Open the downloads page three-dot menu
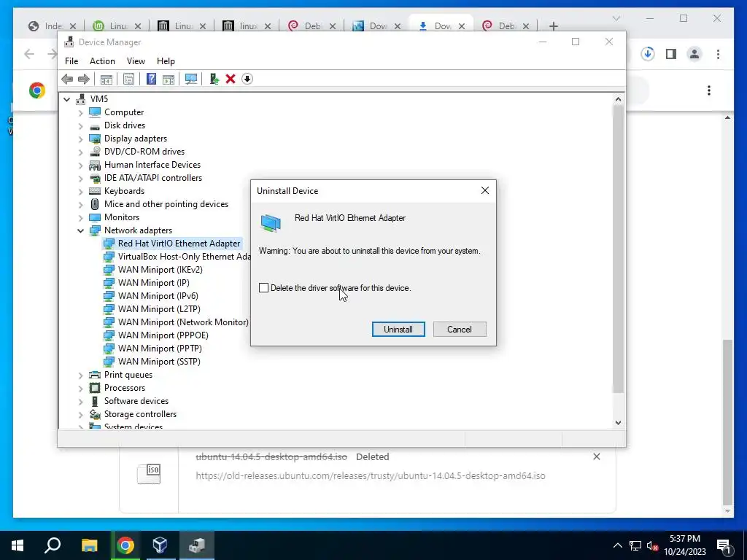 click(x=709, y=90)
